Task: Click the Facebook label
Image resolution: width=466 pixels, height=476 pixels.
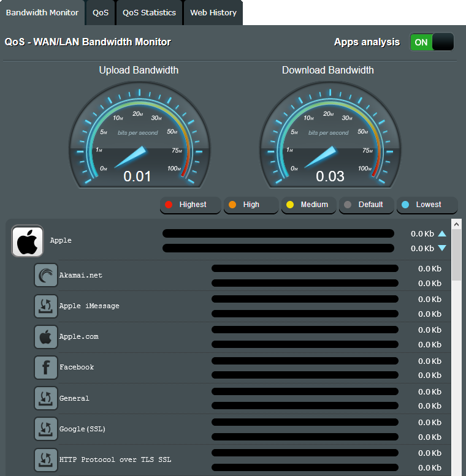Action: [x=77, y=368]
